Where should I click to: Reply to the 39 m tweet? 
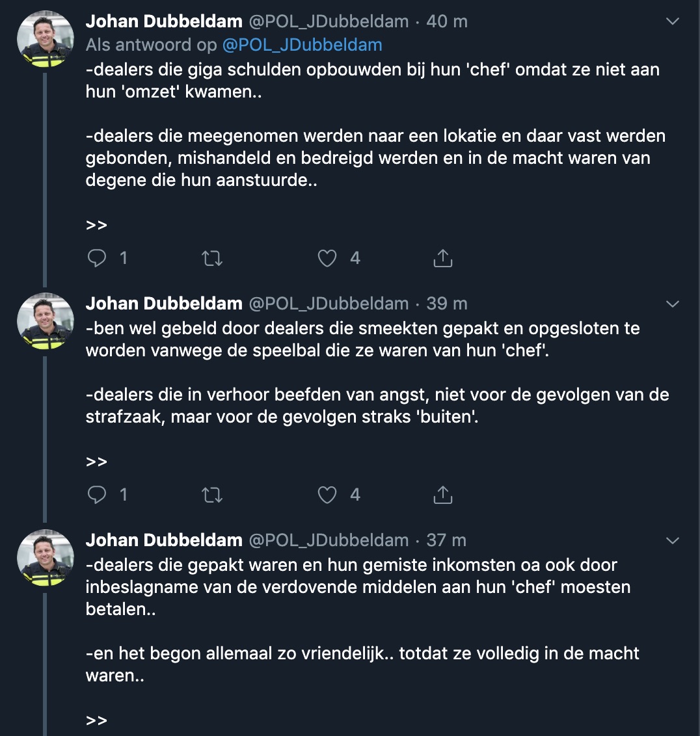(x=97, y=495)
